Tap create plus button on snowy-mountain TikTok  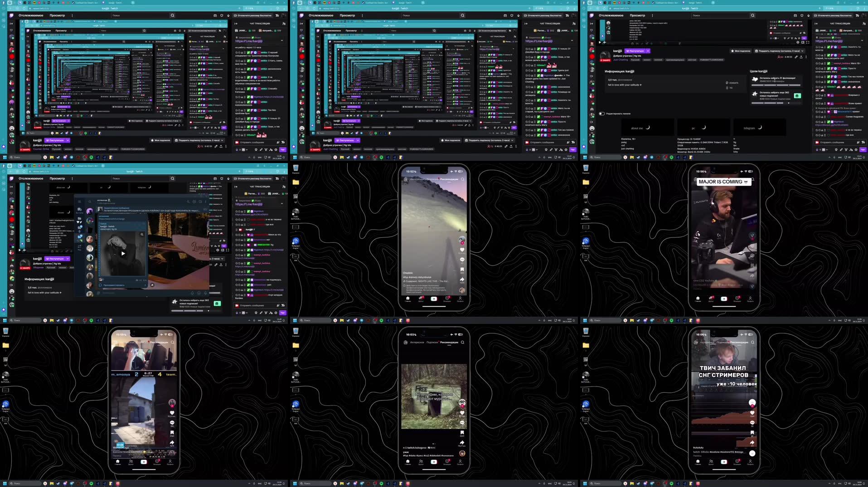point(434,299)
